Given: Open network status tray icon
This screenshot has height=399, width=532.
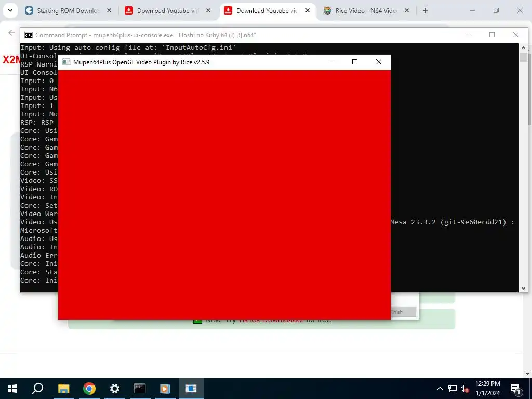Looking at the screenshot, I should click(453, 389).
